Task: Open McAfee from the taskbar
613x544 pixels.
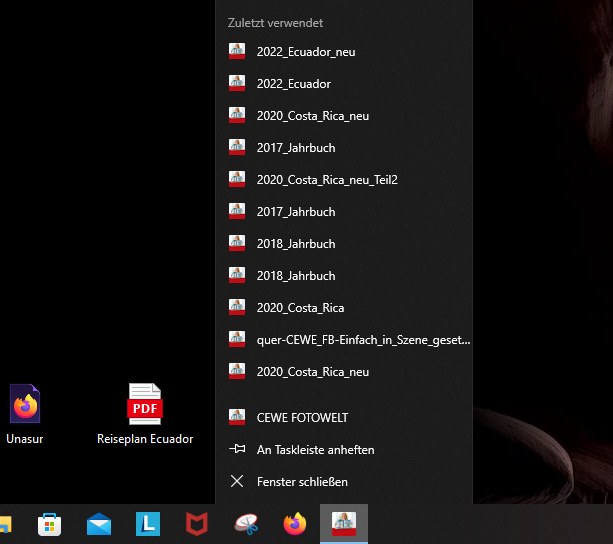Action: coord(197,524)
